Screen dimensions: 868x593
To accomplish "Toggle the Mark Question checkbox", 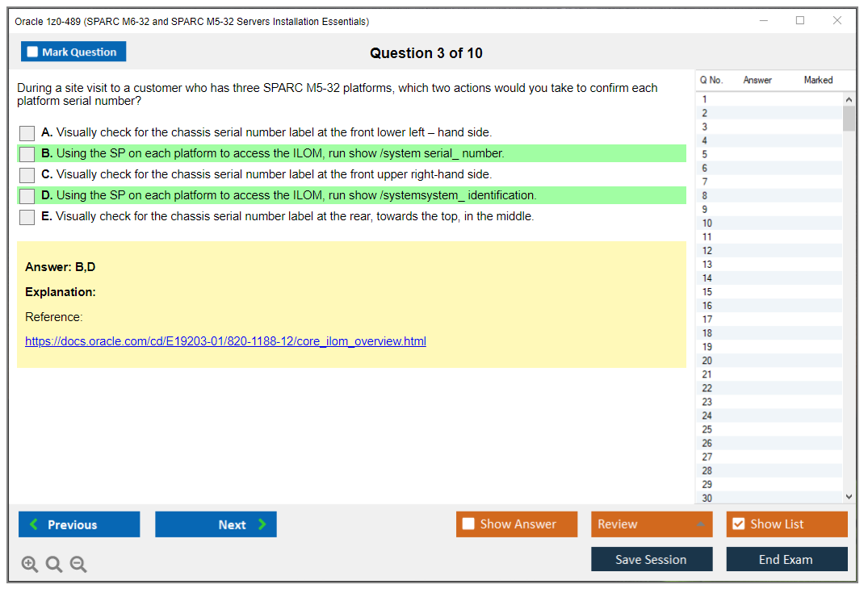I will [x=33, y=52].
